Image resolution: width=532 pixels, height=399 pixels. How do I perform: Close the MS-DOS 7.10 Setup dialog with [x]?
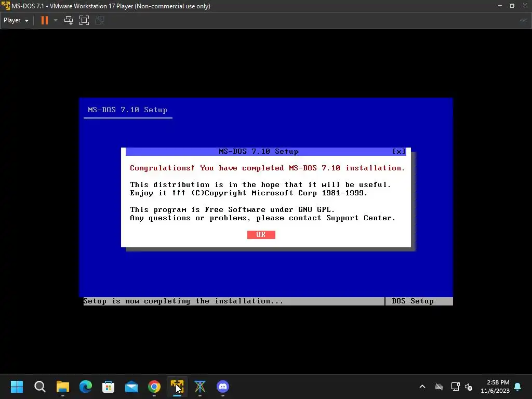398,151
